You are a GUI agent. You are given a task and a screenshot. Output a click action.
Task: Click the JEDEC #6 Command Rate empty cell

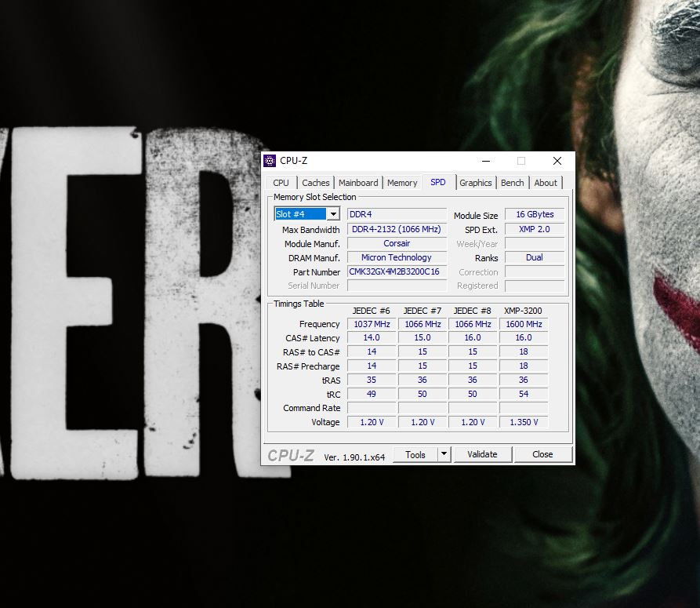[x=372, y=408]
